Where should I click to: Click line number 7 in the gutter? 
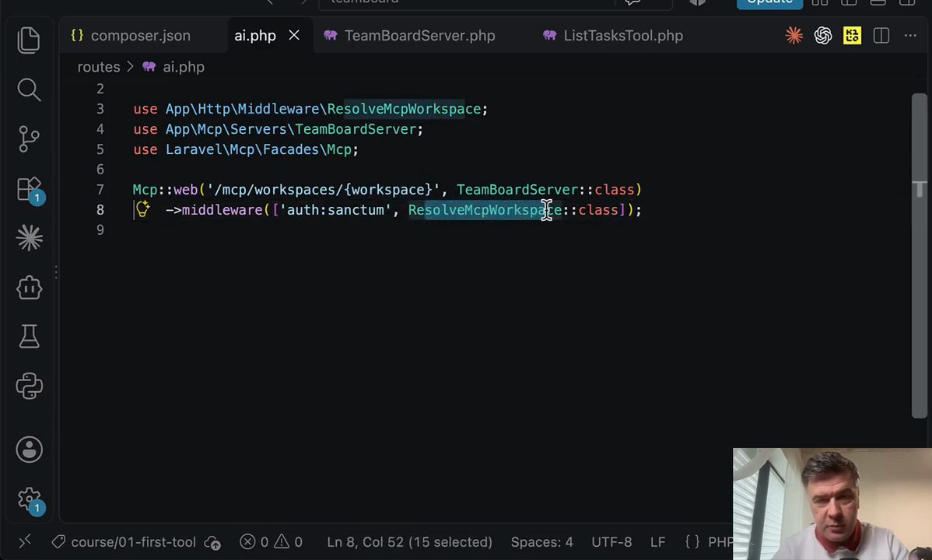coord(100,190)
